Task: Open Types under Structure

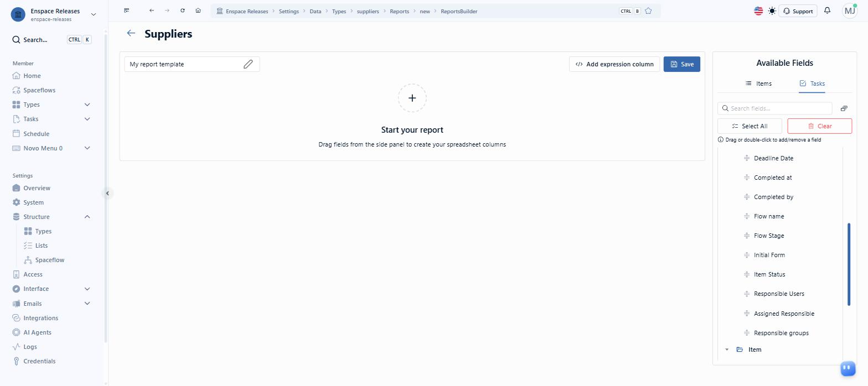Action: click(43, 231)
